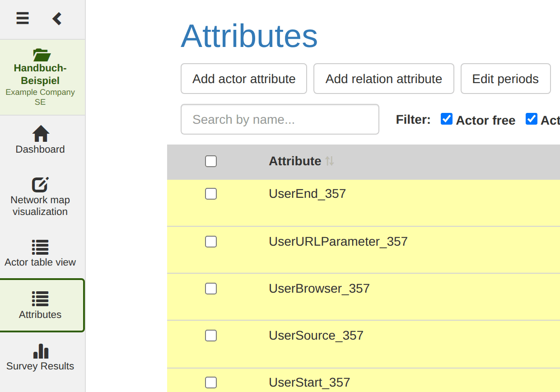Check the UserEnd_357 row checkbox
Screen dimensions: 560x392
point(211,194)
